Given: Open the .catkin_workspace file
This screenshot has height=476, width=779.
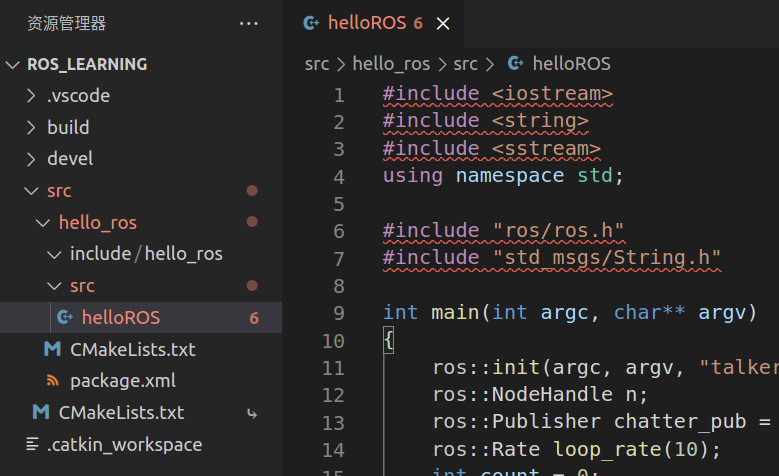Looking at the screenshot, I should (x=124, y=445).
